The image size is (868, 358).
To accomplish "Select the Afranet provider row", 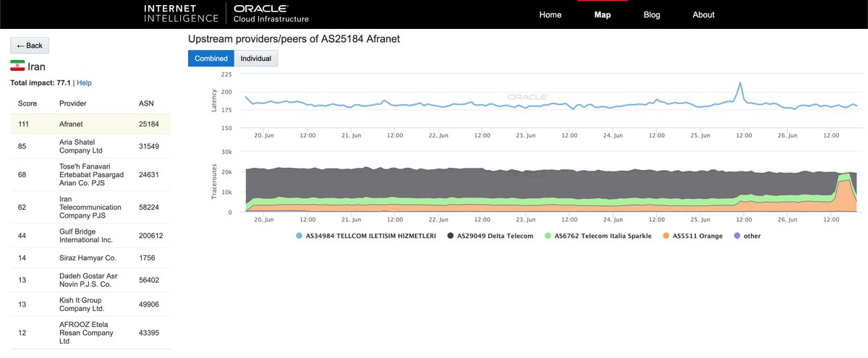I will pyautogui.click(x=90, y=124).
